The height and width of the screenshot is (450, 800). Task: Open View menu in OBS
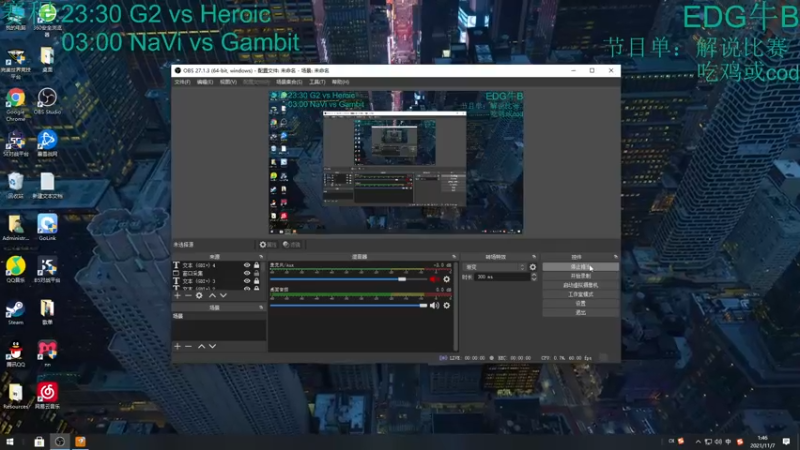coord(228,82)
